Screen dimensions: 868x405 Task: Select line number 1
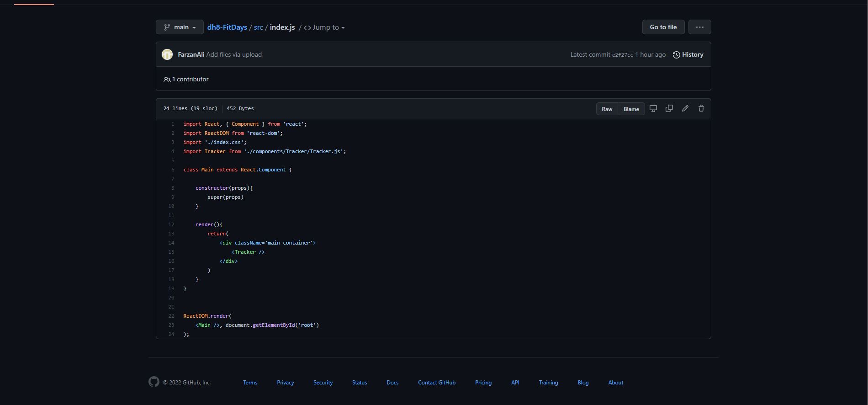(x=173, y=124)
